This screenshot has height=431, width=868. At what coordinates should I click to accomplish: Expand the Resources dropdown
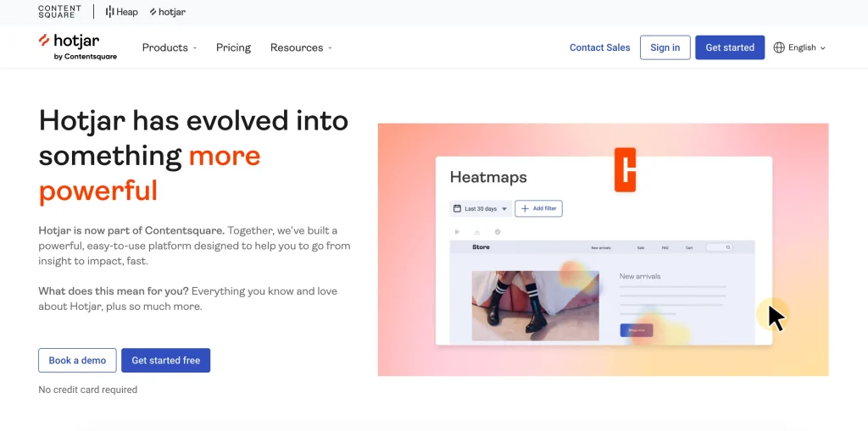(301, 47)
